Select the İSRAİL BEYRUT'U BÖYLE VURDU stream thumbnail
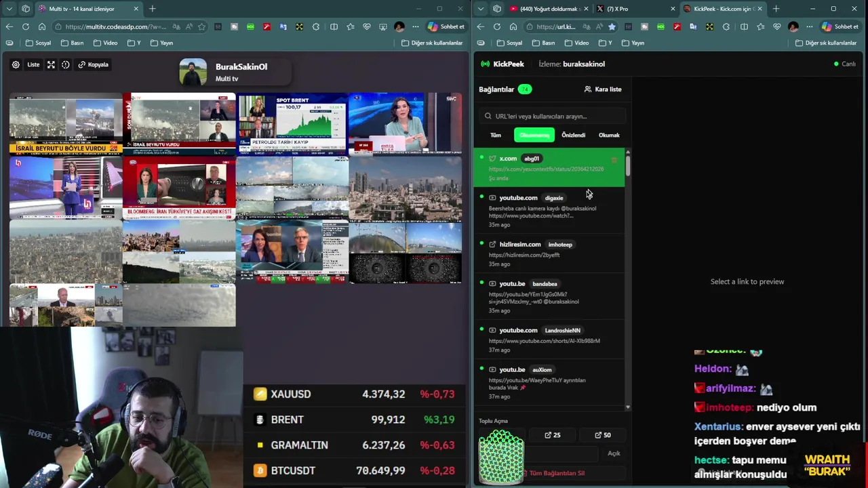 click(66, 124)
